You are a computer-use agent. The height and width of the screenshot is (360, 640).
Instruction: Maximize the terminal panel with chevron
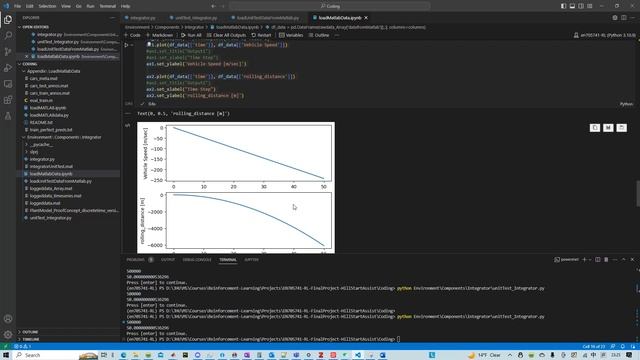click(624, 260)
